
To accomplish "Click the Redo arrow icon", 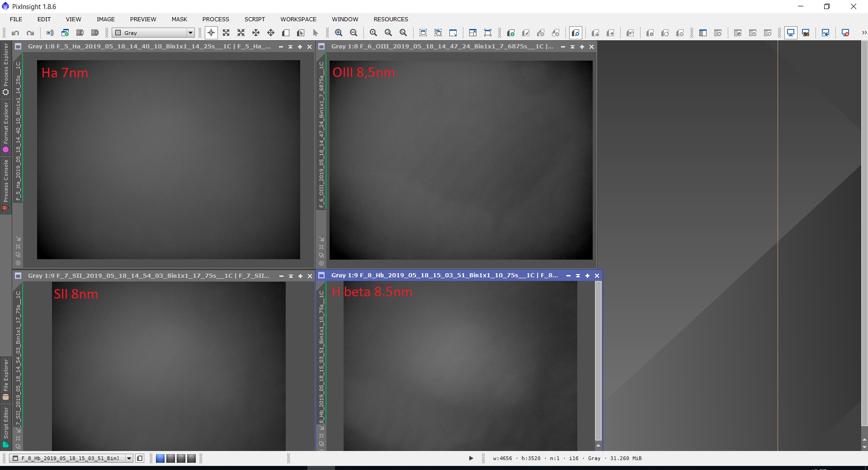I will pos(30,33).
